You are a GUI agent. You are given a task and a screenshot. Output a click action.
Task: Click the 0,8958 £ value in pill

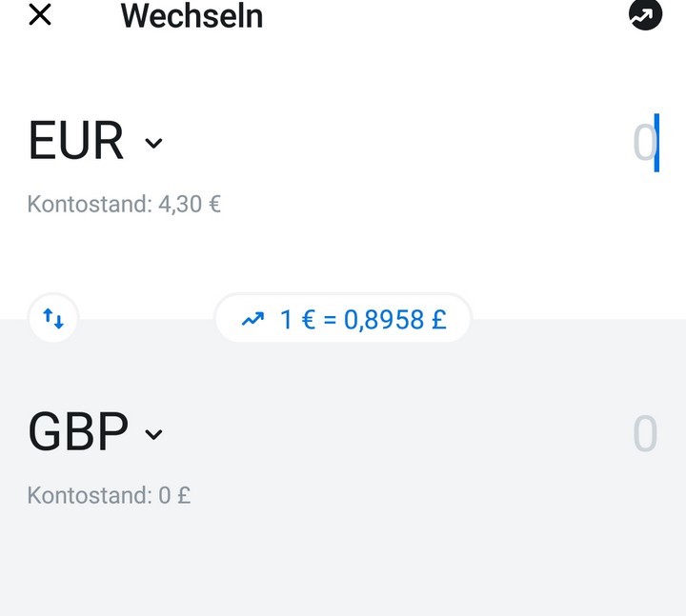pyautogui.click(x=395, y=320)
